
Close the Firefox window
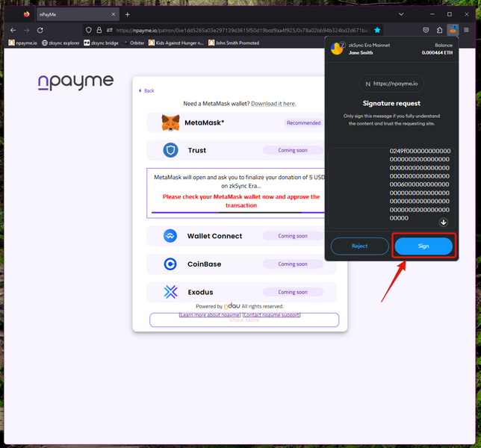point(467,14)
